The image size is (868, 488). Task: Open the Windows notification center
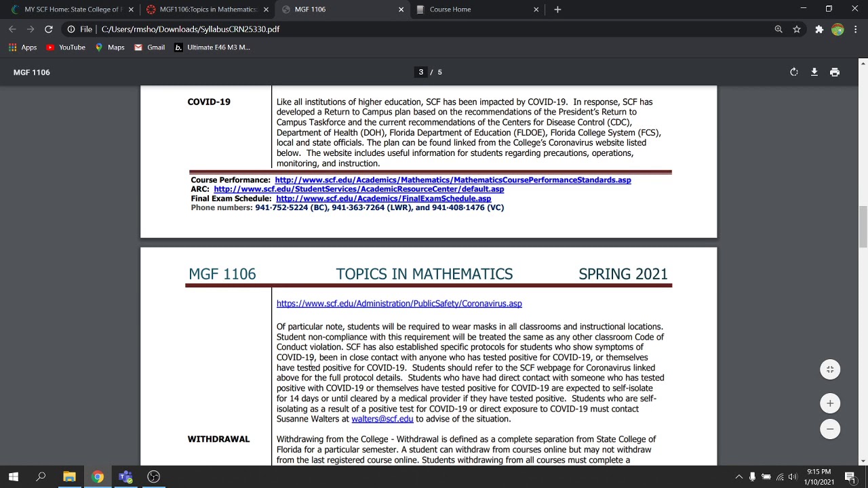(x=850, y=476)
